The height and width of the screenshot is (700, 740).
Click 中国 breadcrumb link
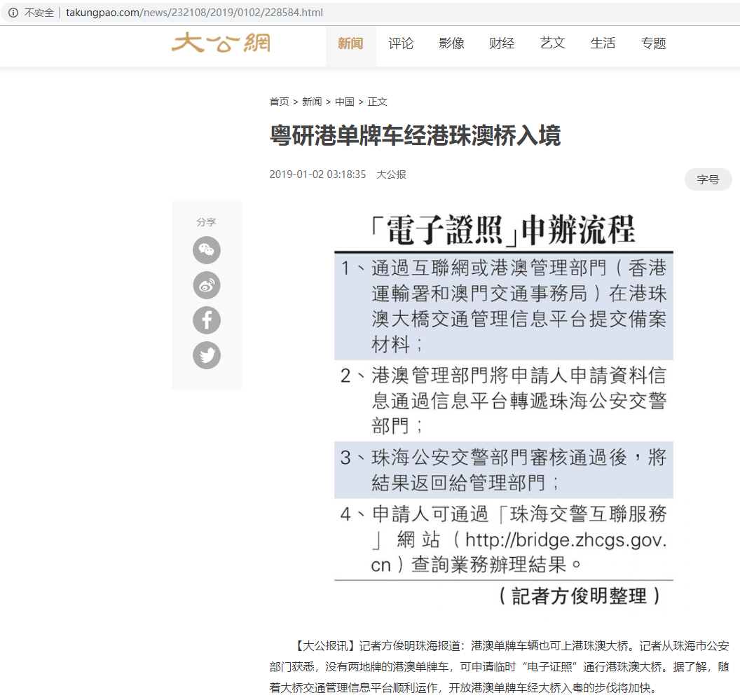point(344,102)
